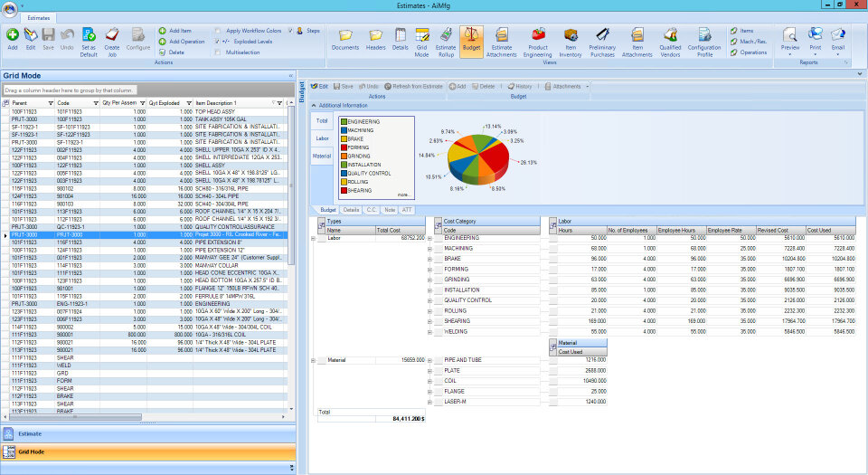Click Refresh from Estimate button

click(414, 86)
